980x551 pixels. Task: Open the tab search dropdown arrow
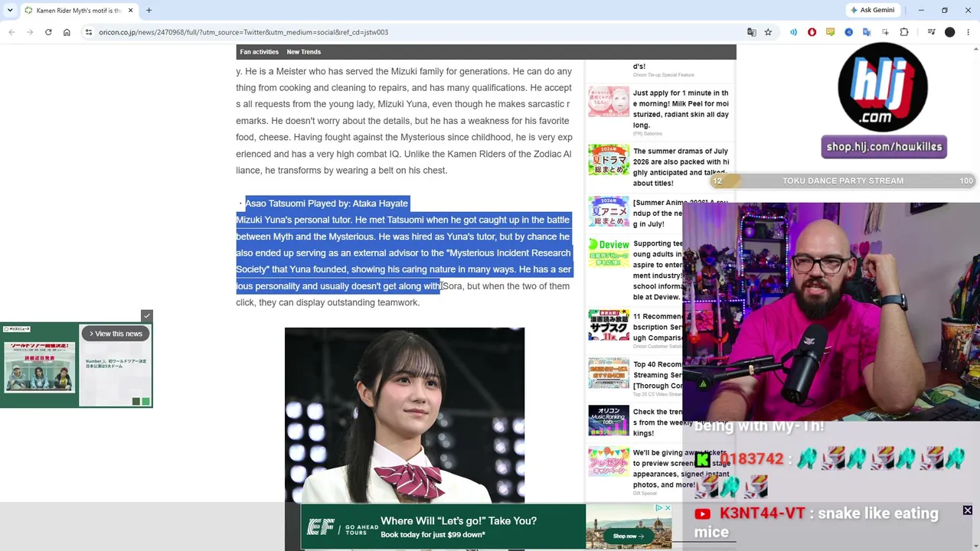point(10,10)
